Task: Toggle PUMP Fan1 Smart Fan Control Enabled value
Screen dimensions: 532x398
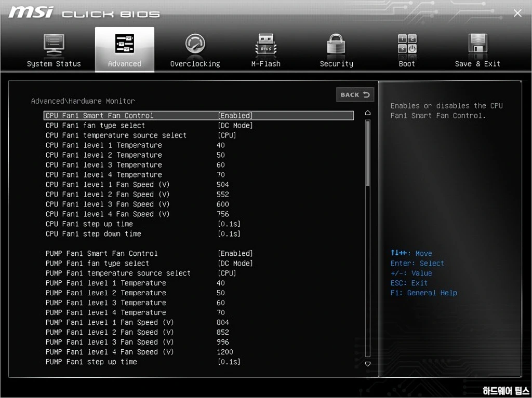Action: tap(235, 254)
